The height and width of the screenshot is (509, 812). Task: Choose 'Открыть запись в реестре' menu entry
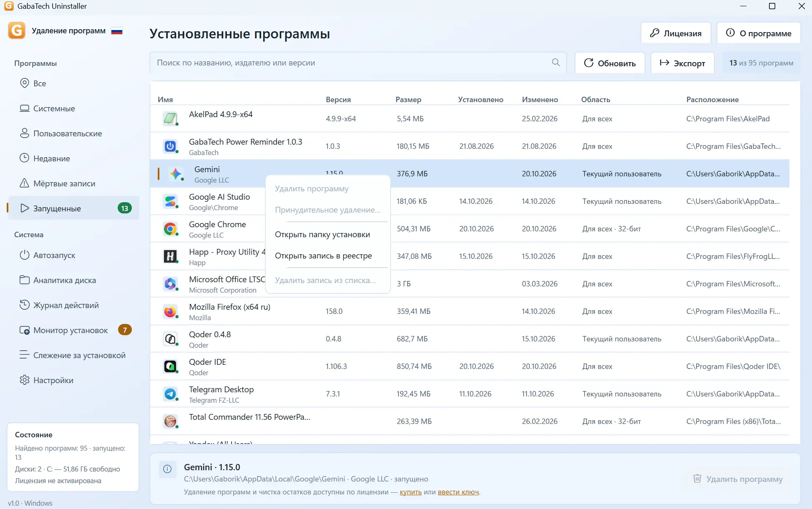coord(328,256)
